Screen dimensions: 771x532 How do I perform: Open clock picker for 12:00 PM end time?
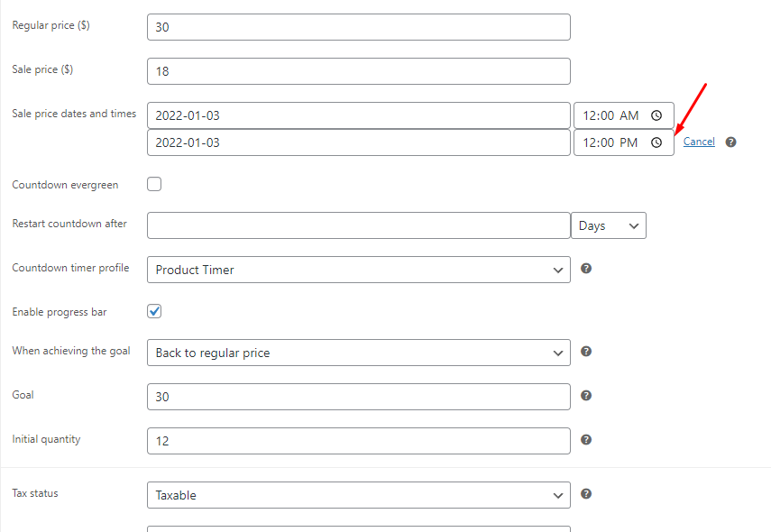coord(656,142)
